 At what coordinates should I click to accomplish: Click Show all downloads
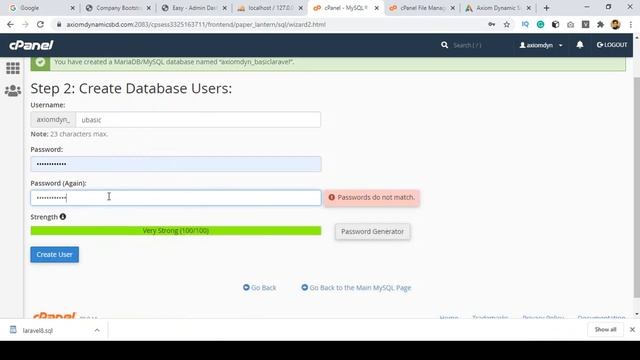[x=605, y=329]
